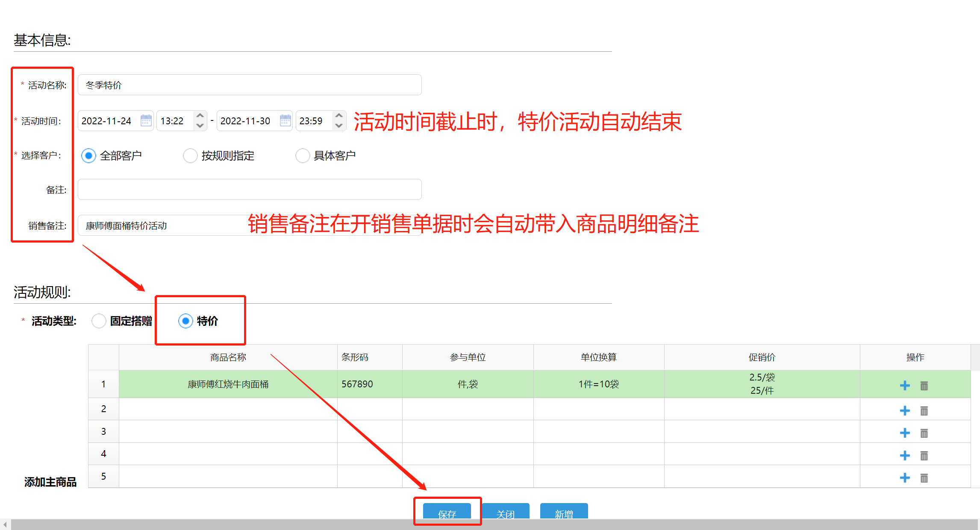This screenshot has height=530, width=980.
Task: Click row number 3 in the table
Action: (x=103, y=431)
